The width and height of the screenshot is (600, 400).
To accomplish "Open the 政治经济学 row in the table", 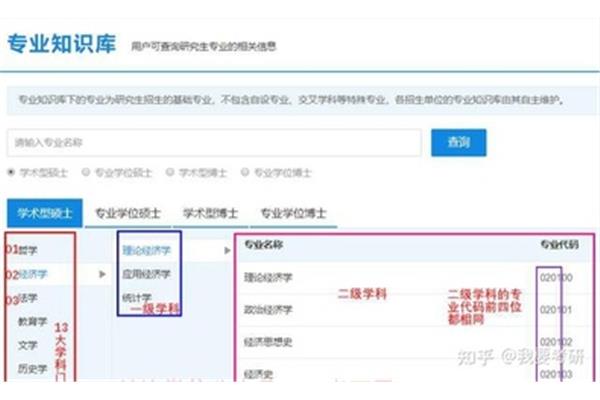I will 415,310.
